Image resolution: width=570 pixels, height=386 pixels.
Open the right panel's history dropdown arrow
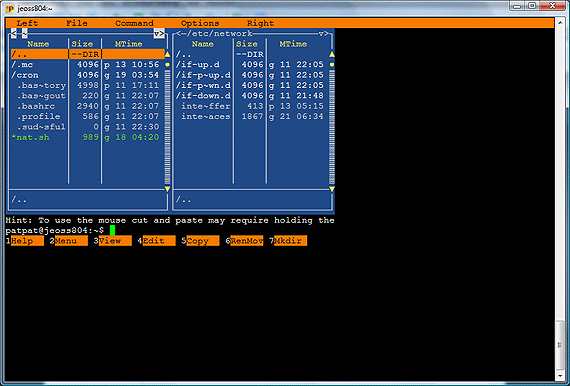point(321,33)
